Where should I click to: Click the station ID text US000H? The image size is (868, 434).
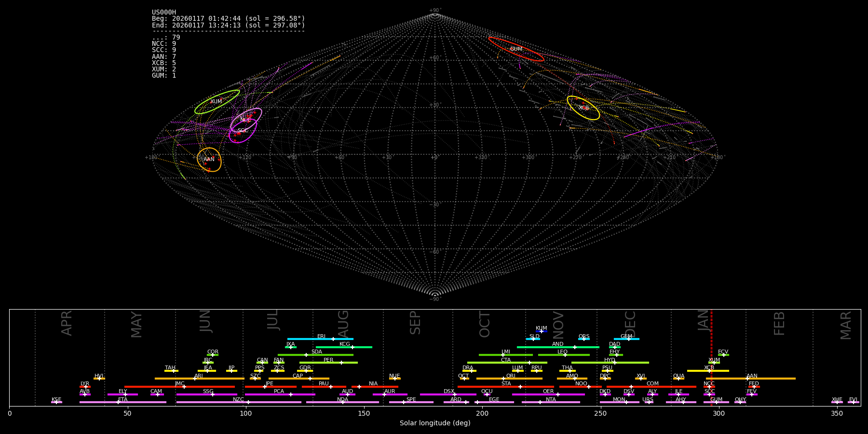(x=164, y=13)
